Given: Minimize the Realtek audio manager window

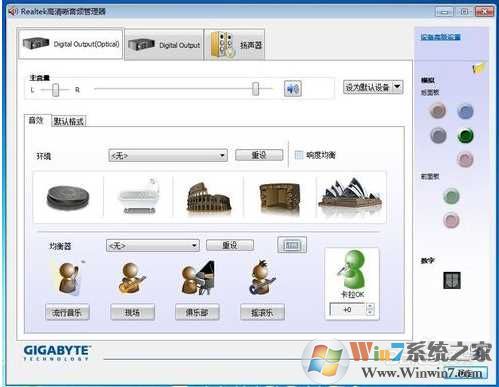Looking at the screenshot, I should click(x=444, y=12).
